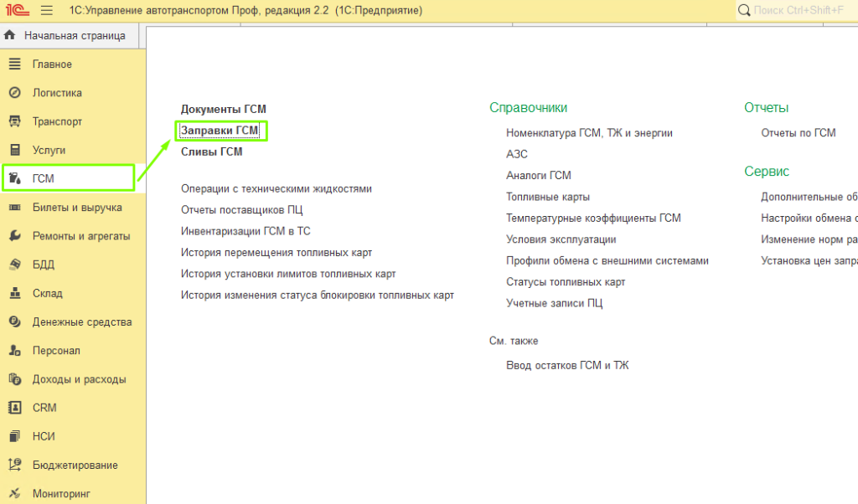Click the Бюджетирование chart icon

coord(15,465)
